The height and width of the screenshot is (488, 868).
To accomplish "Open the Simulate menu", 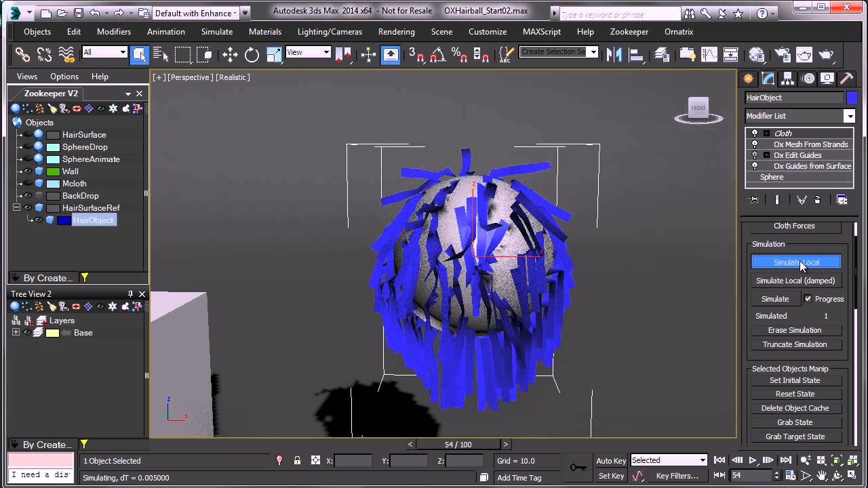I will click(x=217, y=32).
